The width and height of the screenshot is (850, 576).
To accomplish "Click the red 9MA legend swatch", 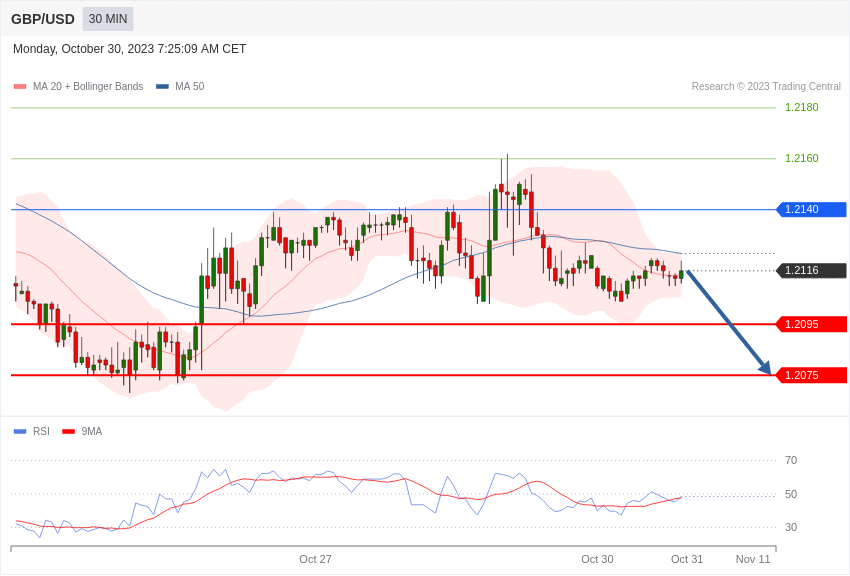I will click(x=68, y=432).
